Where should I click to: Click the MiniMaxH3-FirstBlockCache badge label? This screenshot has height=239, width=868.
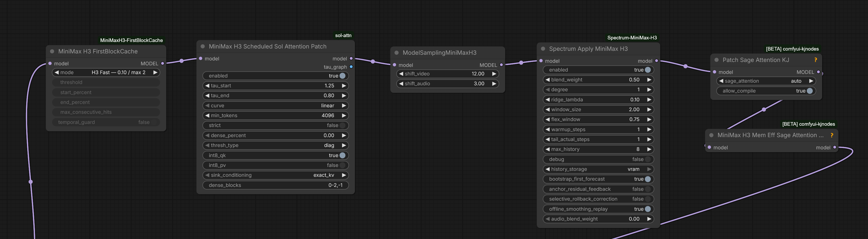coord(131,40)
